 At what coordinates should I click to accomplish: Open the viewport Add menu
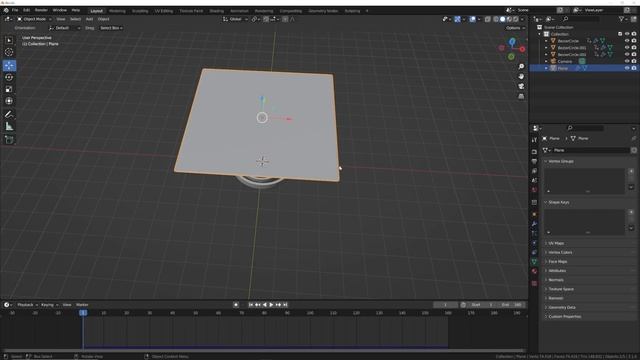pyautogui.click(x=89, y=19)
